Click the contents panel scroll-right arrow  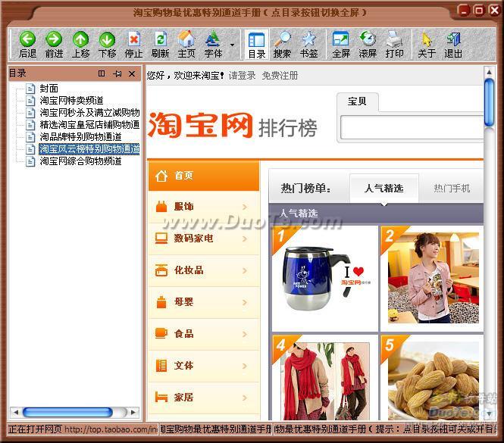click(133, 412)
